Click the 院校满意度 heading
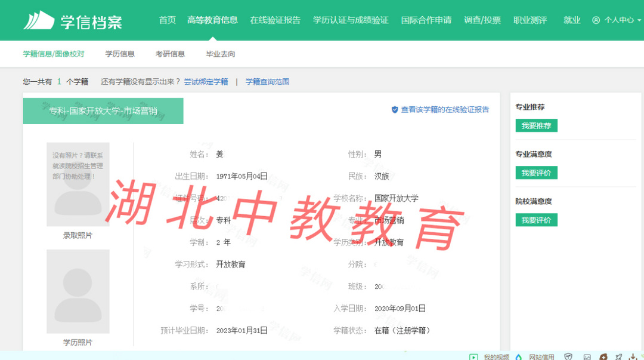The image size is (644, 360). click(x=534, y=202)
